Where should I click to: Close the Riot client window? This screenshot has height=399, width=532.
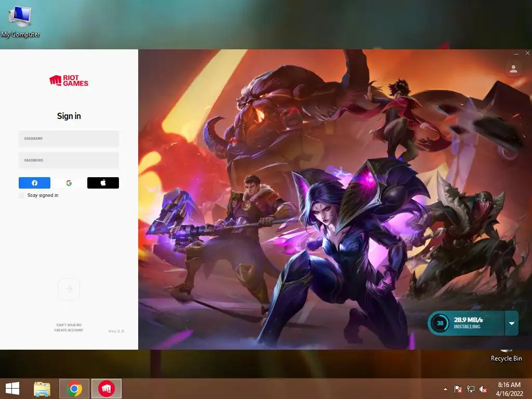pyautogui.click(x=527, y=54)
